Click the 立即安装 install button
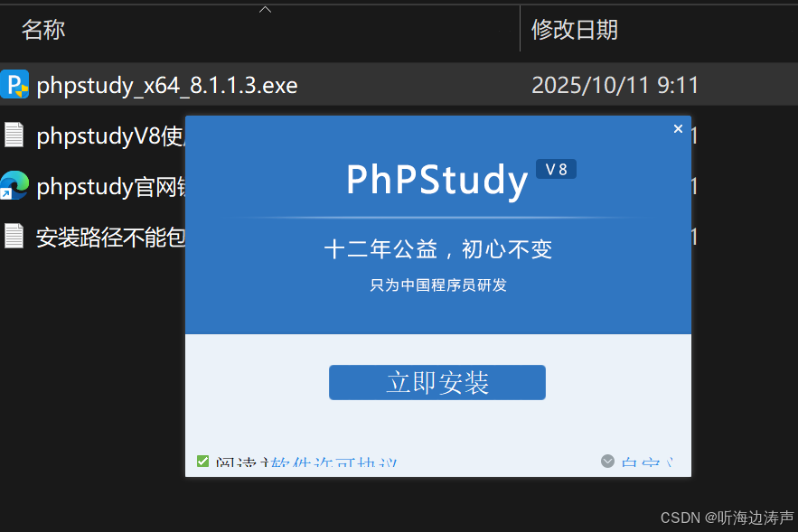Image resolution: width=798 pixels, height=532 pixels. tap(437, 382)
